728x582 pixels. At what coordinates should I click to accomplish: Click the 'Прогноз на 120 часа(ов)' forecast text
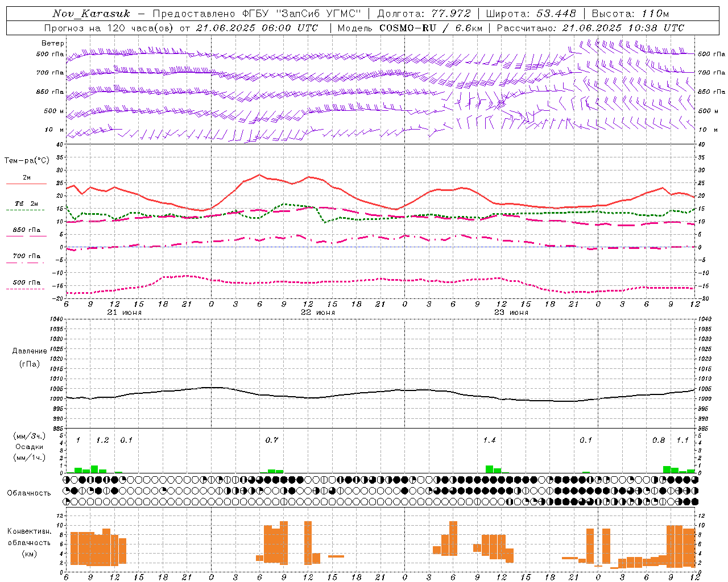(x=109, y=28)
